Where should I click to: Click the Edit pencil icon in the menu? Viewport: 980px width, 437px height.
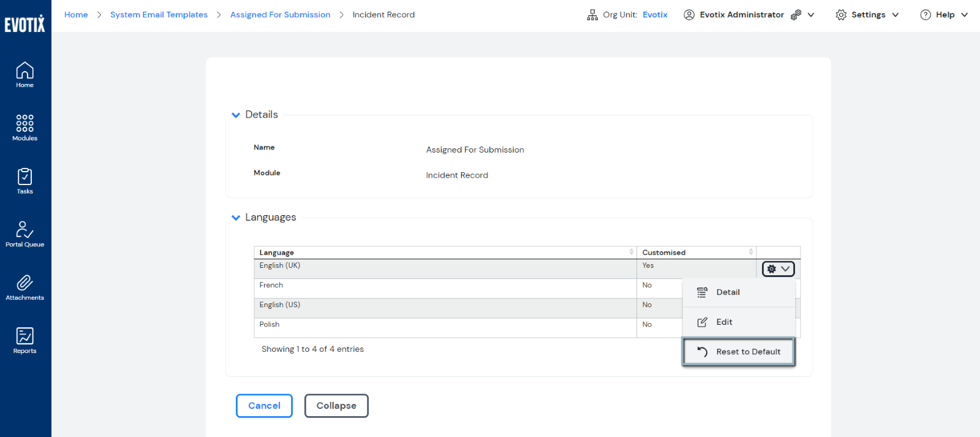tap(702, 322)
